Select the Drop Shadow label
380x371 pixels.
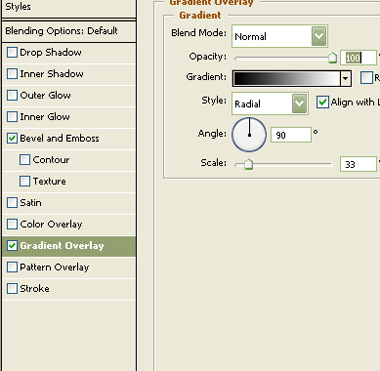(x=51, y=53)
